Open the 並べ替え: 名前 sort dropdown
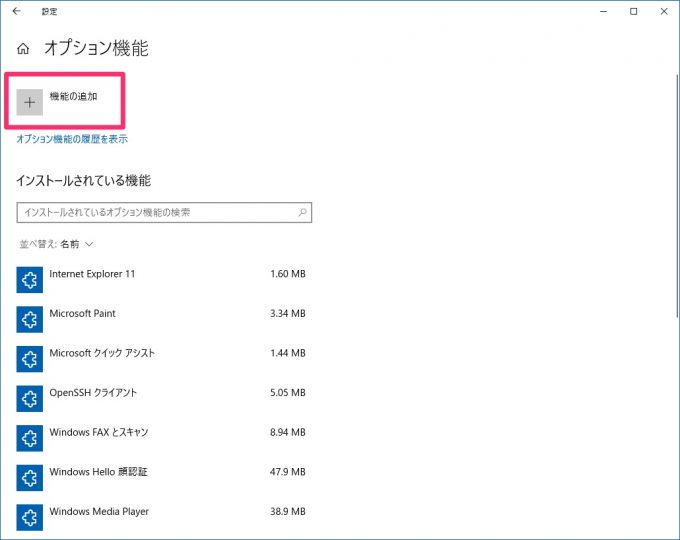The height and width of the screenshot is (540, 680). click(56, 244)
